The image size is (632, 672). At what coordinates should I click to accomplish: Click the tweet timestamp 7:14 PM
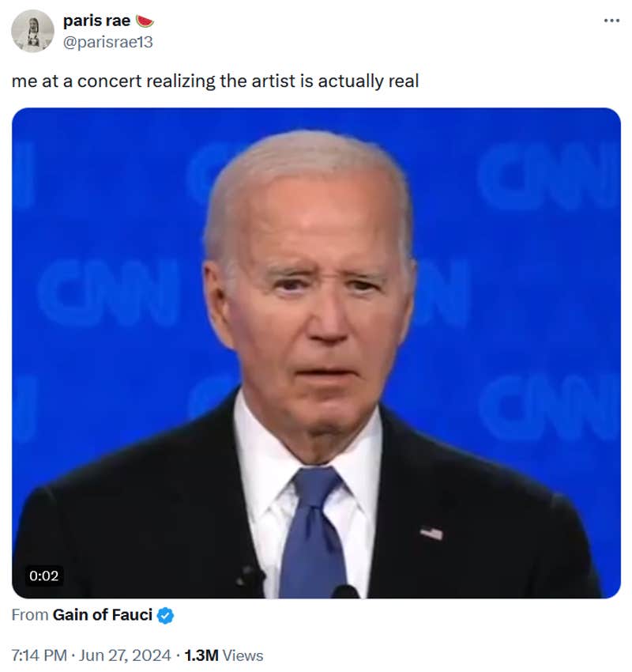(37, 655)
